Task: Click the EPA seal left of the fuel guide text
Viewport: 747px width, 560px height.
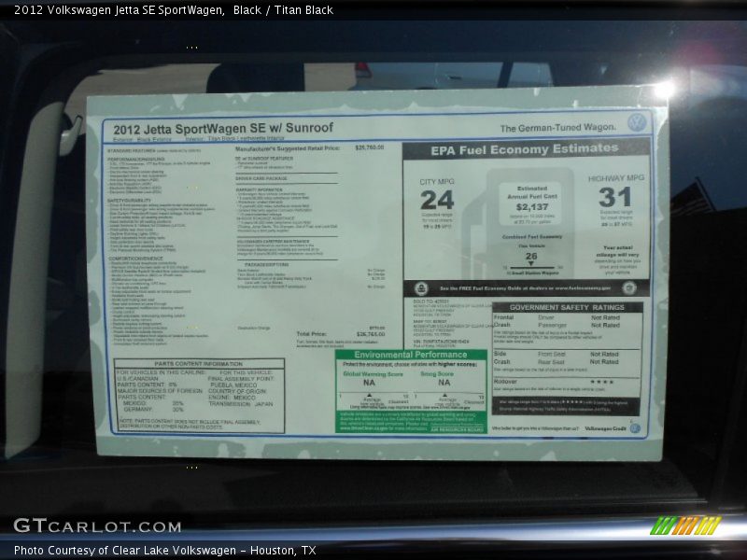Action: click(x=421, y=288)
